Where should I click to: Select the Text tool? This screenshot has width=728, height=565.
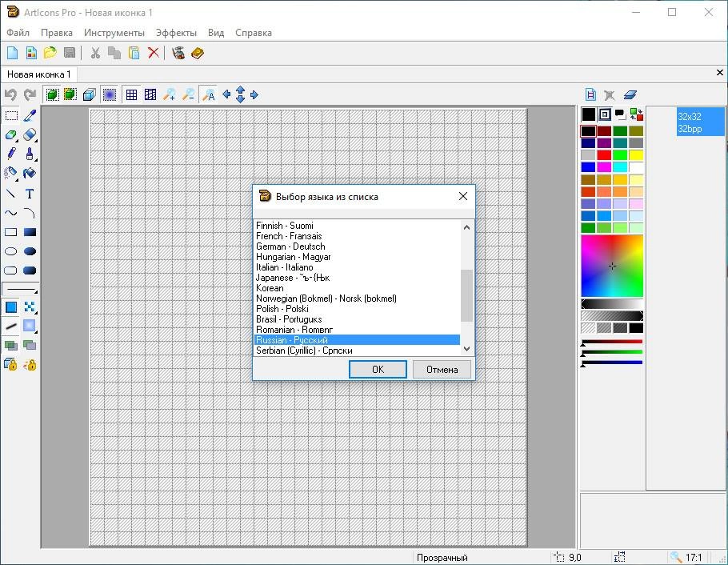coord(30,194)
